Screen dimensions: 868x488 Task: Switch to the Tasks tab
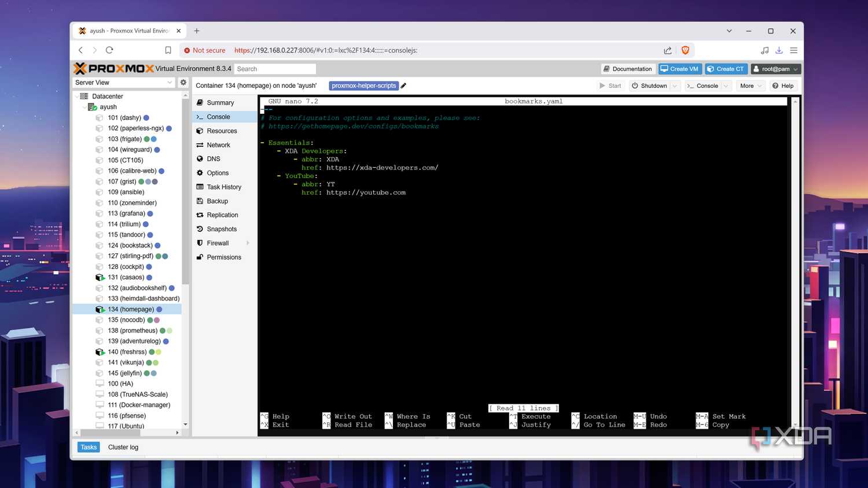point(89,447)
